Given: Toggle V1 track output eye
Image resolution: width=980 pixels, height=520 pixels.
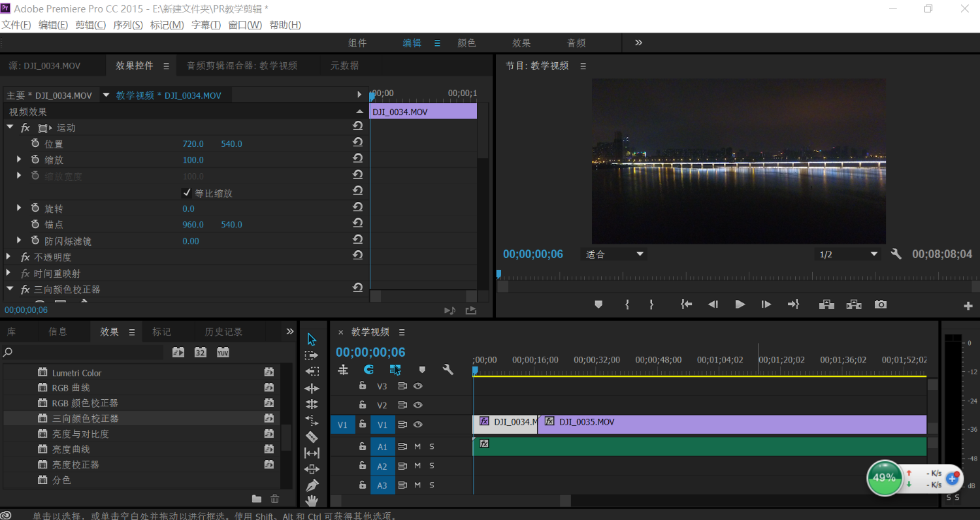Looking at the screenshot, I should (418, 425).
